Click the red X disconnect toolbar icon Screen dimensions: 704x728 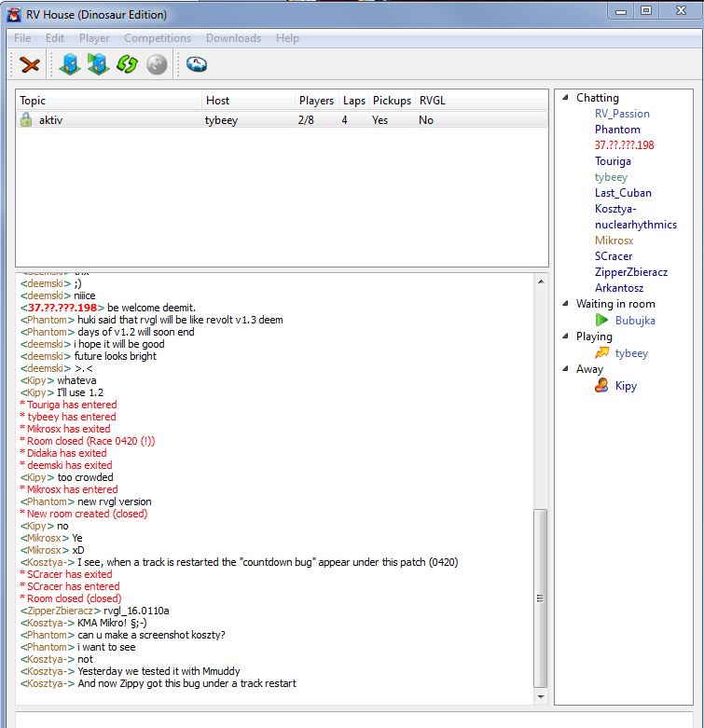click(30, 64)
